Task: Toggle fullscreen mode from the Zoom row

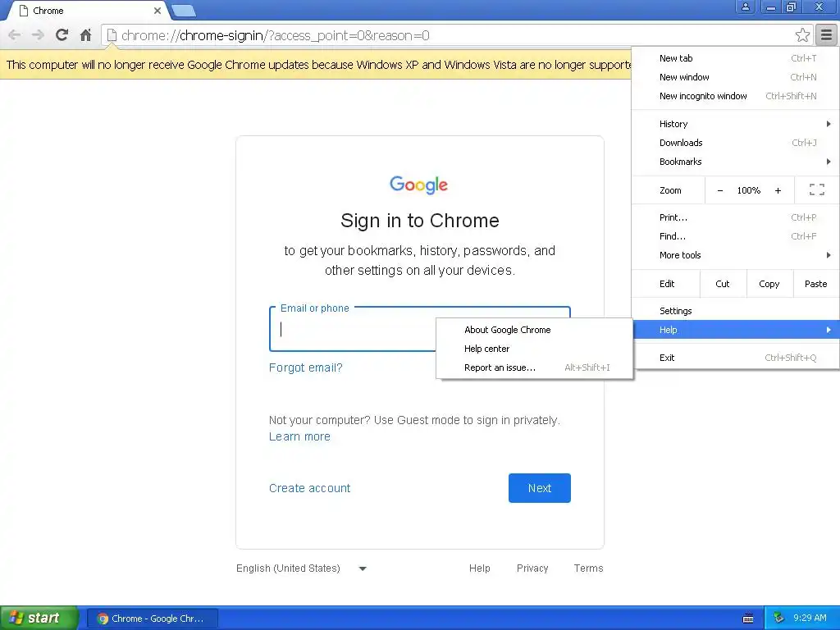Action: point(816,189)
